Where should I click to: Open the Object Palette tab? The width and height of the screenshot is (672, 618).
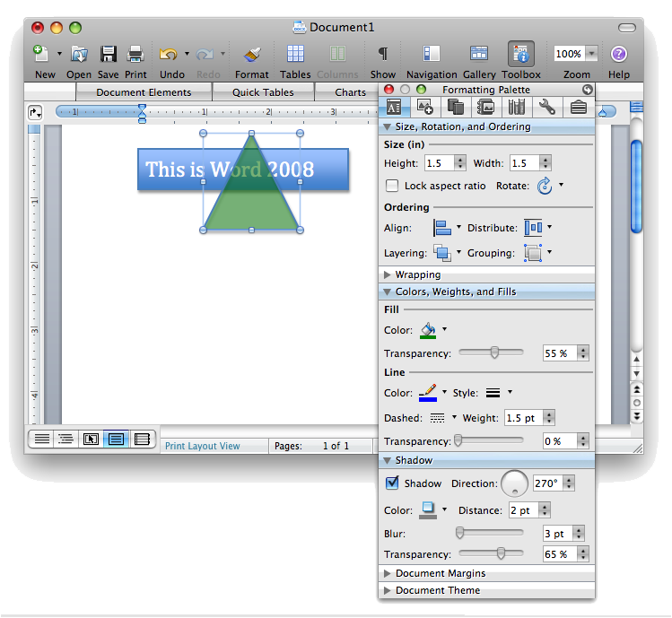click(x=424, y=107)
